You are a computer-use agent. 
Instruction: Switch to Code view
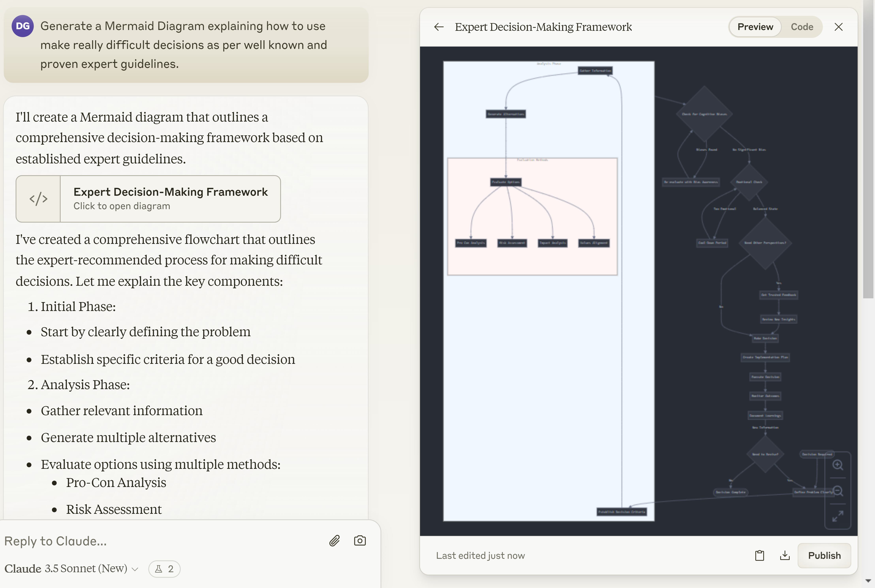point(802,27)
